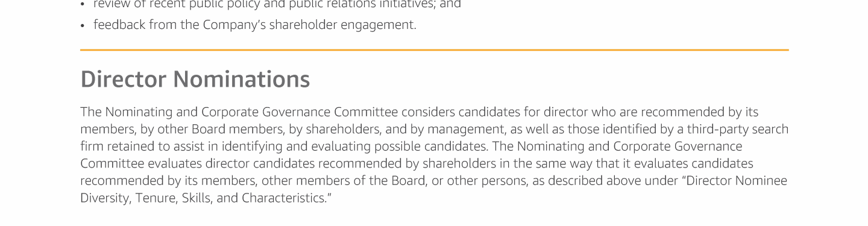Screen dimensions: 868x226
Task: Click the "Director Nominations" heading
Action: (195, 80)
